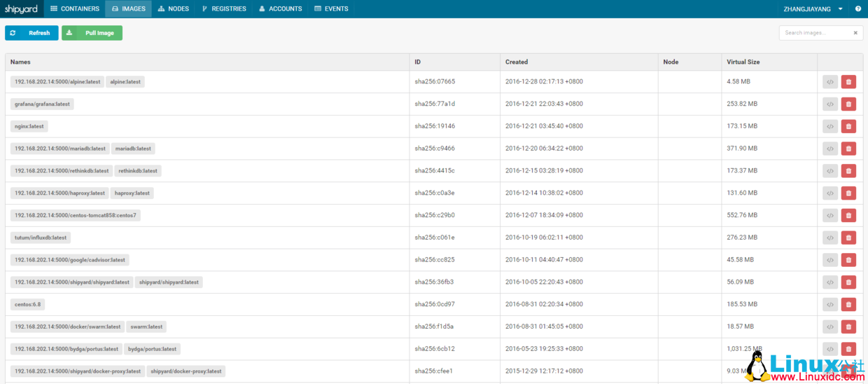Open the code/tag icon for the alpine:latest row
The image size is (868, 384).
829,82
